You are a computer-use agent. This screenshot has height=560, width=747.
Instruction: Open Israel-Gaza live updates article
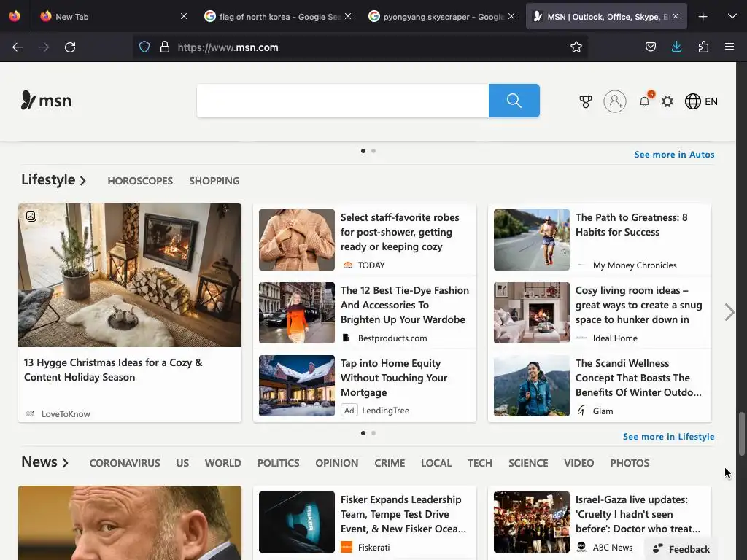(600, 522)
